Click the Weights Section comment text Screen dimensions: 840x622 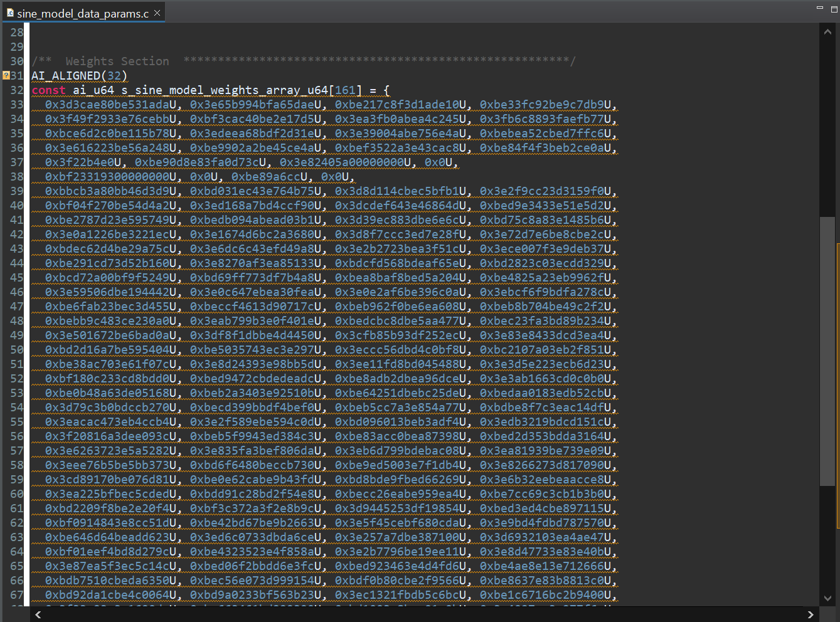point(117,61)
